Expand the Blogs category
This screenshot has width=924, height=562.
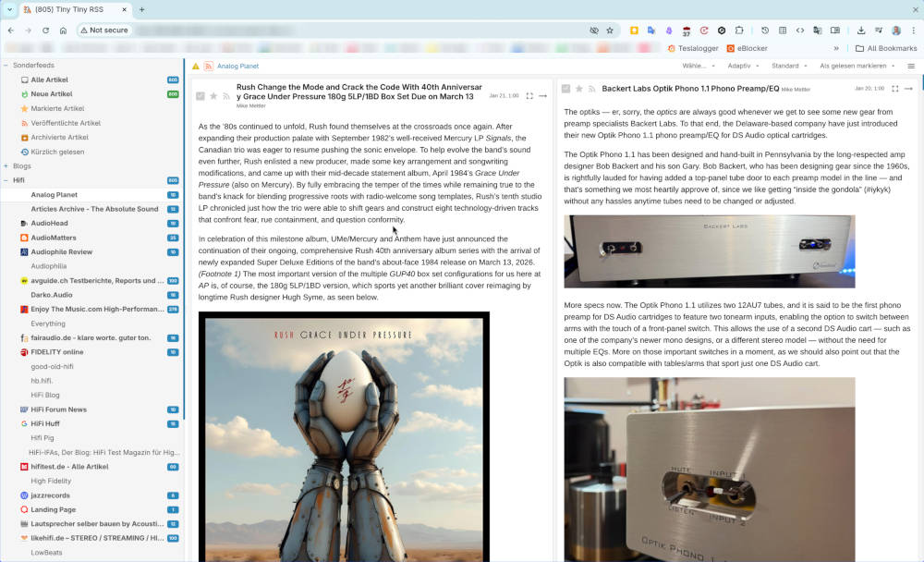coord(6,166)
